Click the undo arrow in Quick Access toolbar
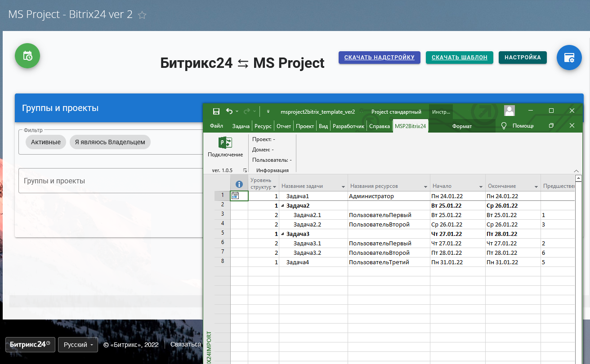This screenshot has width=590, height=364. pyautogui.click(x=229, y=111)
